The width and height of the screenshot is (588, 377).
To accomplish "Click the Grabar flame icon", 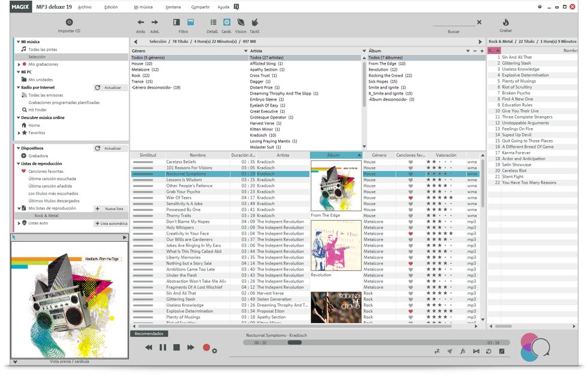I will [x=505, y=22].
